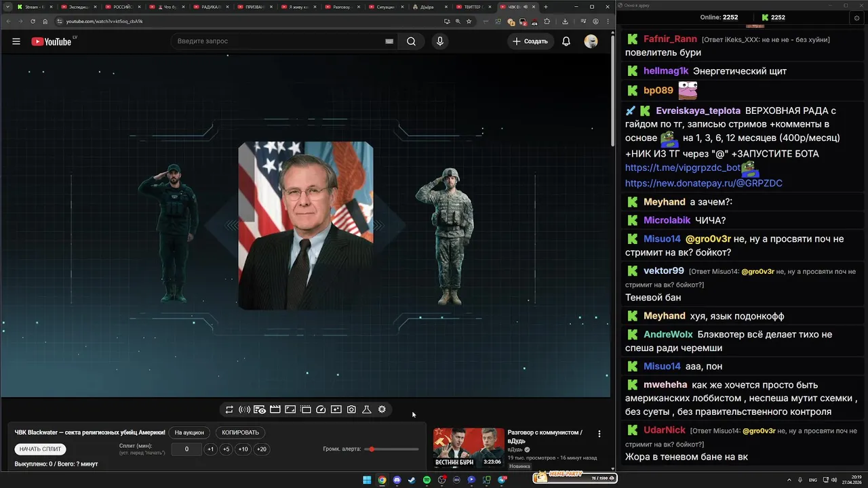Click the Создать button

(x=530, y=41)
